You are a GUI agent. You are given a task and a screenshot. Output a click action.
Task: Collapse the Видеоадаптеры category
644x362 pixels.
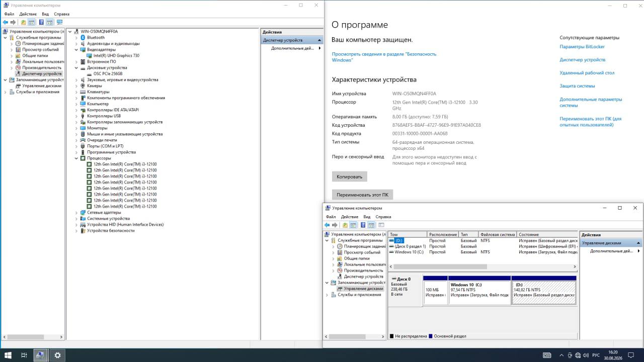click(76, 50)
